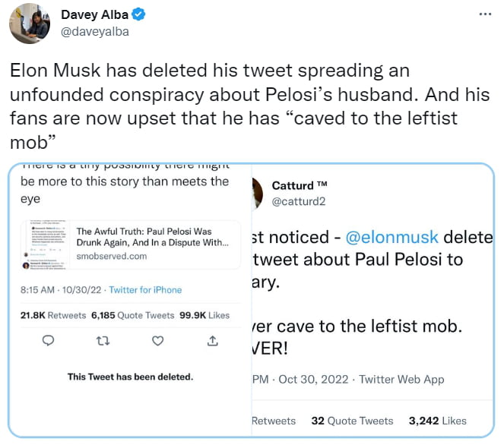504x445 pixels.
Task: Open the @elonmusk mention link
Action: 391,238
